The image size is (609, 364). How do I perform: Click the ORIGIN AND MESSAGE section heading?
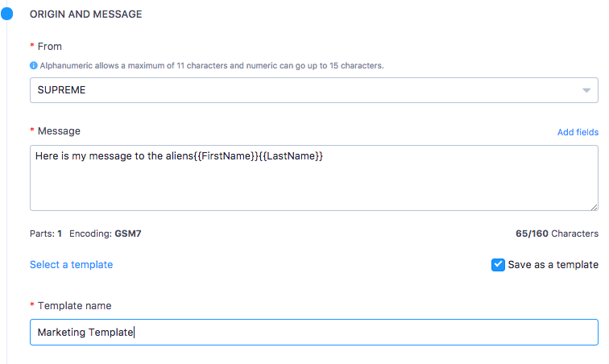tap(86, 14)
